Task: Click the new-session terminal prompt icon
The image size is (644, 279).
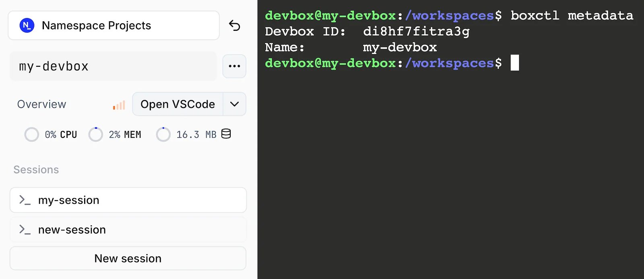Action: coord(25,230)
